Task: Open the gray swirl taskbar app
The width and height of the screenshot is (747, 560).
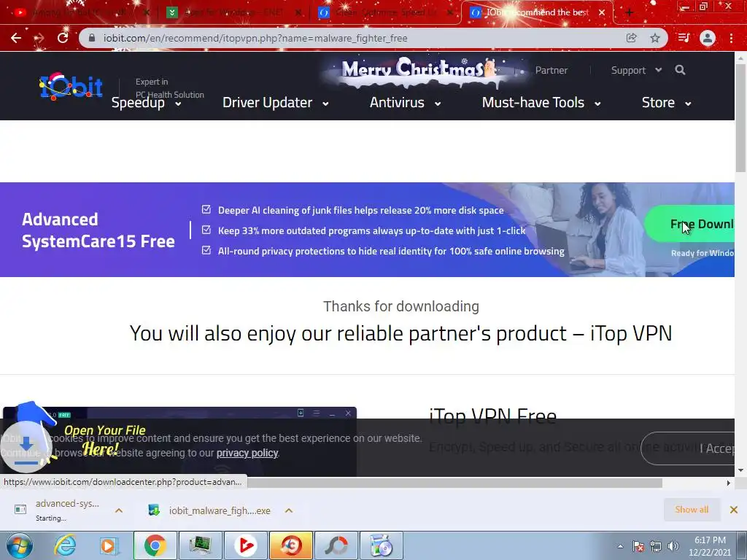Action: 336,545
